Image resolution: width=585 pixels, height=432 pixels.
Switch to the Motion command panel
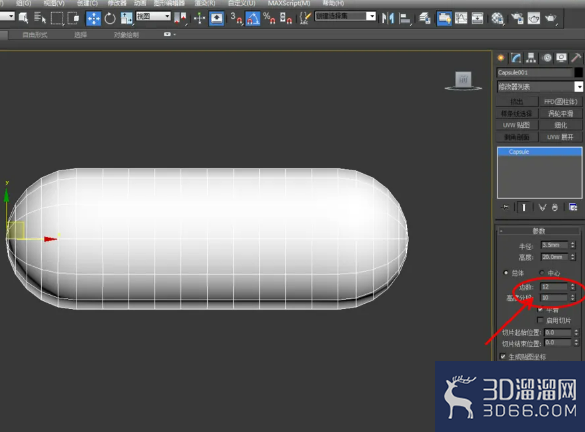547,58
